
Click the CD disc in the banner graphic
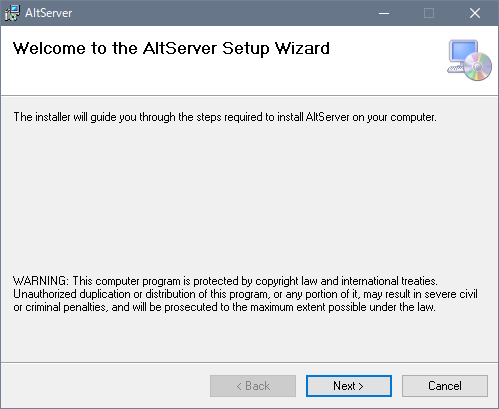478,67
